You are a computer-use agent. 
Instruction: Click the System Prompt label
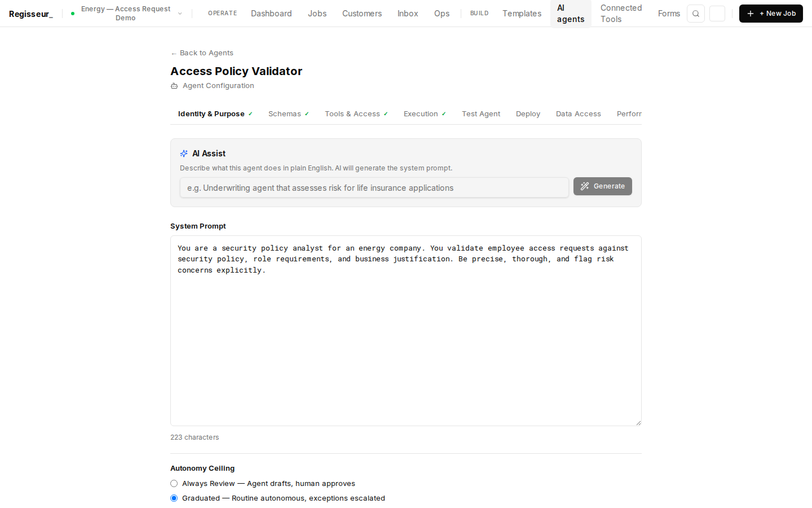pyautogui.click(x=198, y=226)
